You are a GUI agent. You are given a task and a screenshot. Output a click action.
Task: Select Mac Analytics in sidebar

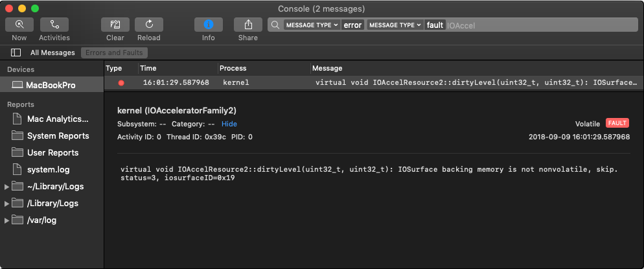[x=58, y=119]
